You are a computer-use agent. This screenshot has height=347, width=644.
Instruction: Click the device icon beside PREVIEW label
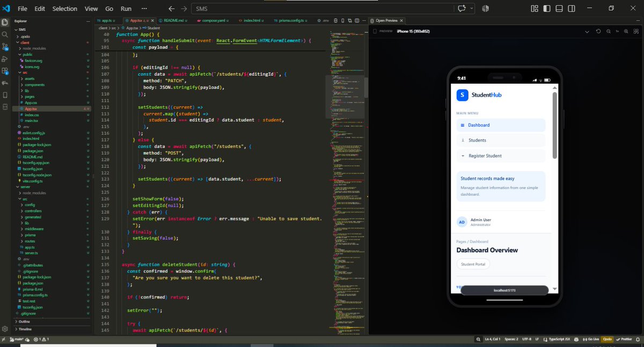[375, 31]
